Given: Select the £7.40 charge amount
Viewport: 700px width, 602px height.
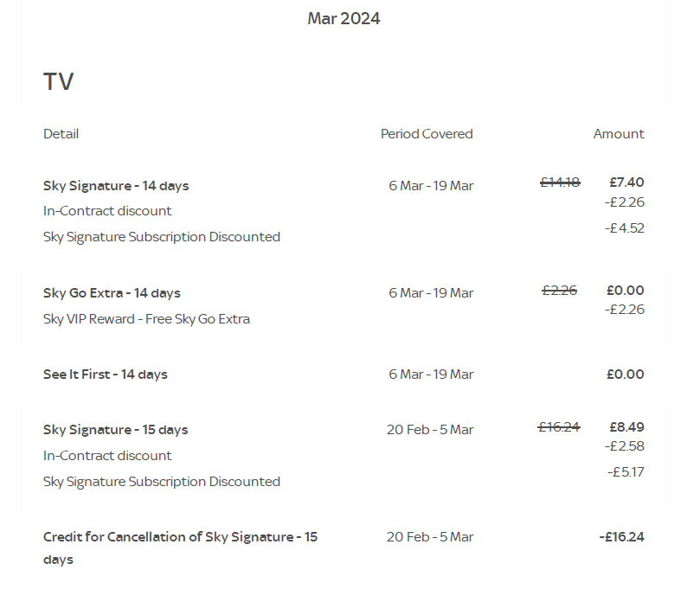Looking at the screenshot, I should pyautogui.click(x=626, y=183).
